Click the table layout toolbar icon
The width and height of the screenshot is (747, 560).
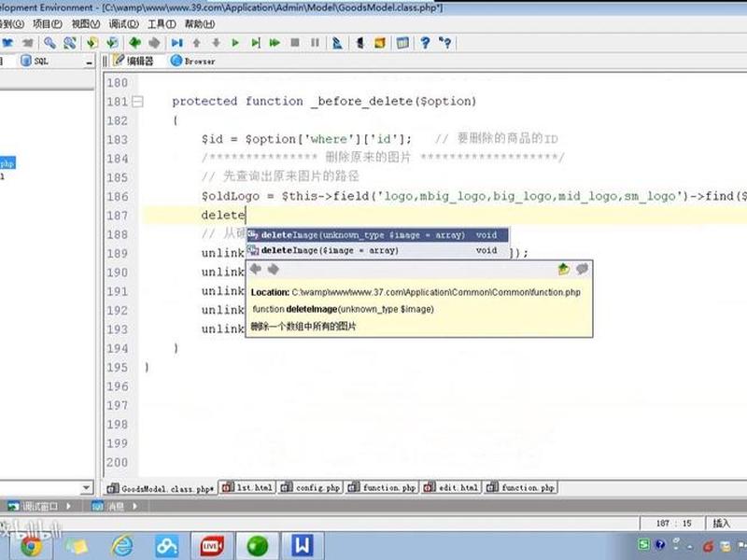coord(402,43)
